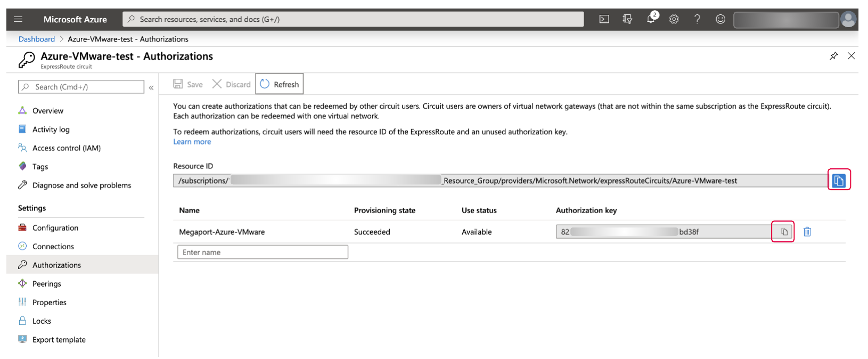Viewport: 868px width, 359px height.
Task: Focus the Enter name field
Action: (x=263, y=252)
